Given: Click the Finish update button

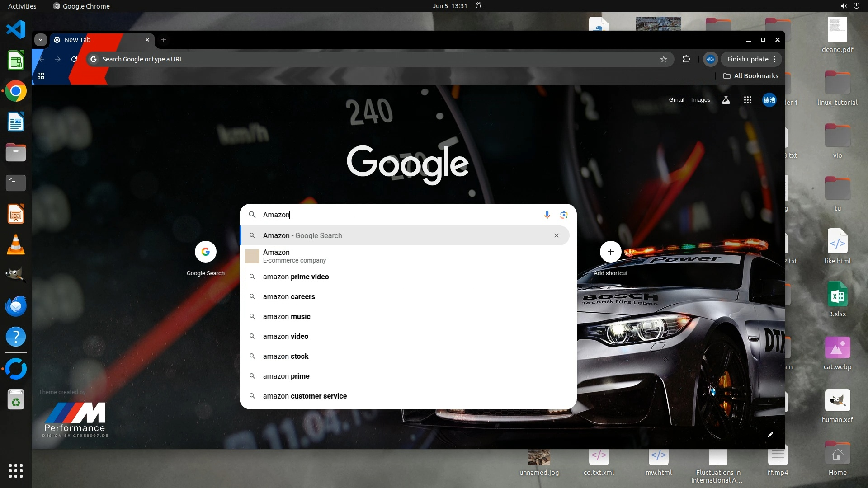Looking at the screenshot, I should click(x=747, y=59).
